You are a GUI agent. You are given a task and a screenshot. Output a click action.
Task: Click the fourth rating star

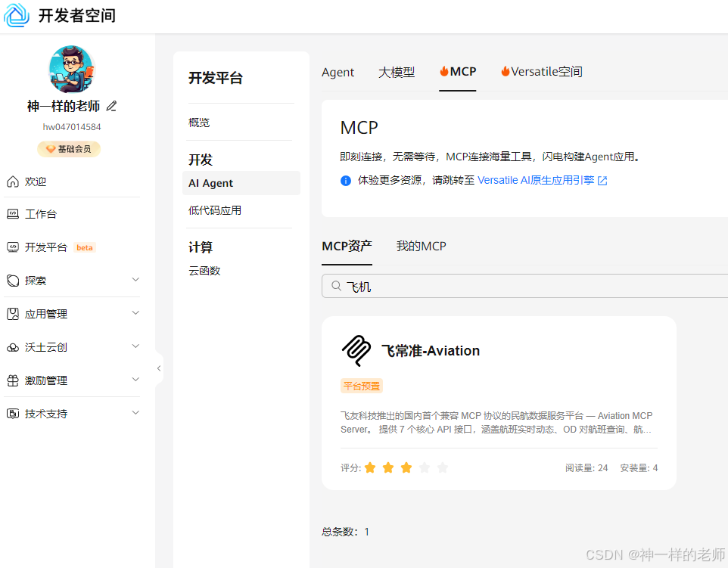tap(425, 467)
